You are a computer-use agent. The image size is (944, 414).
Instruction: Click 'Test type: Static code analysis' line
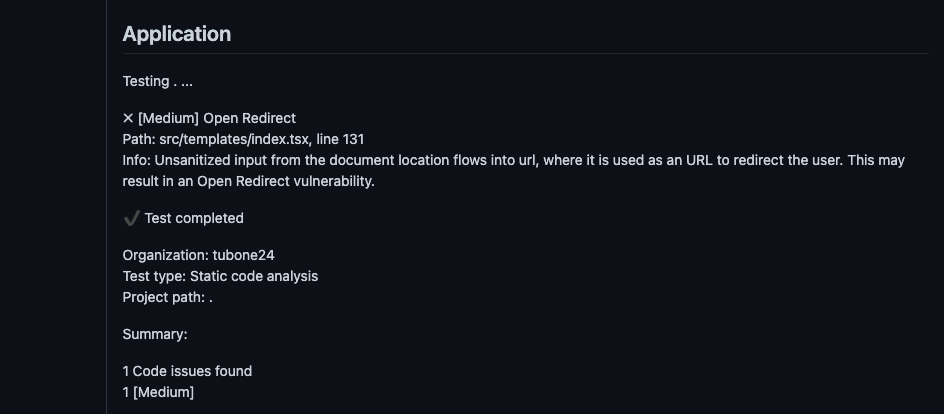pos(220,276)
